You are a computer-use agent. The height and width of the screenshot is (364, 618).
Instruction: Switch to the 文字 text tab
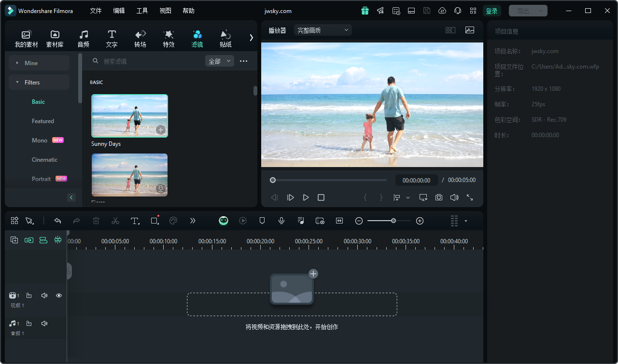[112, 39]
